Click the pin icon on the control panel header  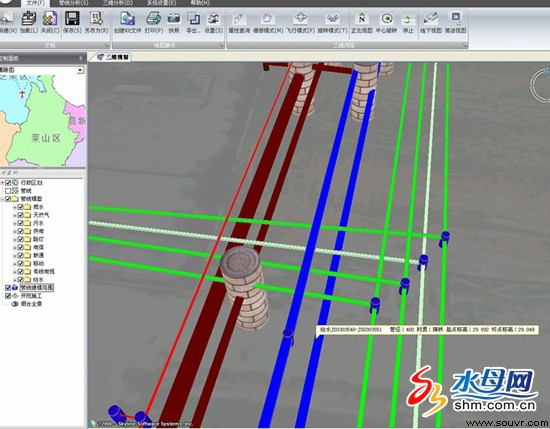(x=81, y=58)
